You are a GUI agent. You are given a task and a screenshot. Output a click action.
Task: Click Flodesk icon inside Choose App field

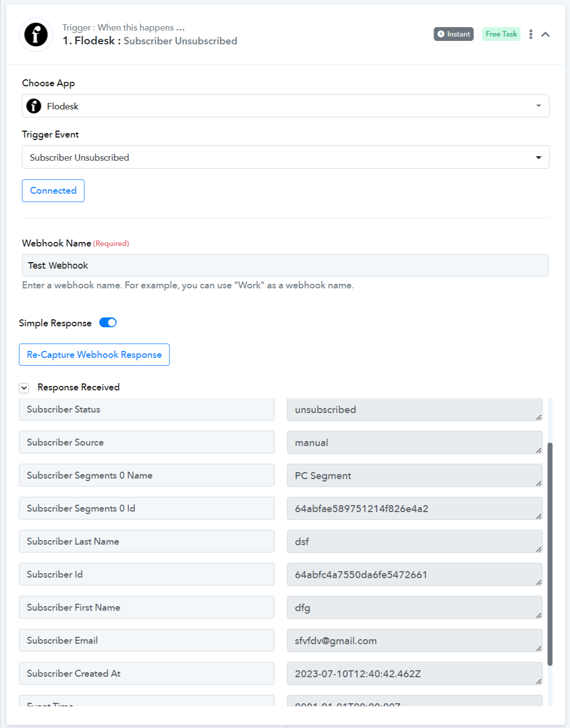coord(34,106)
